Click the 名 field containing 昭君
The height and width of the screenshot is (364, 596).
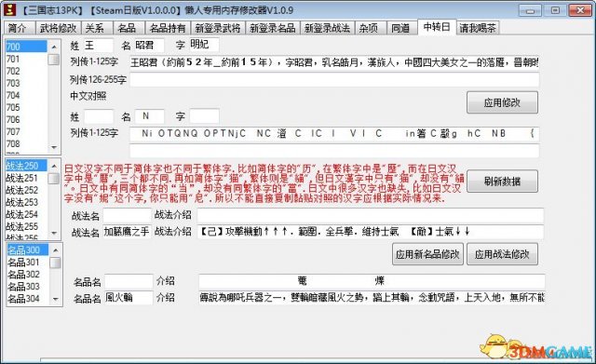pyautogui.click(x=149, y=46)
